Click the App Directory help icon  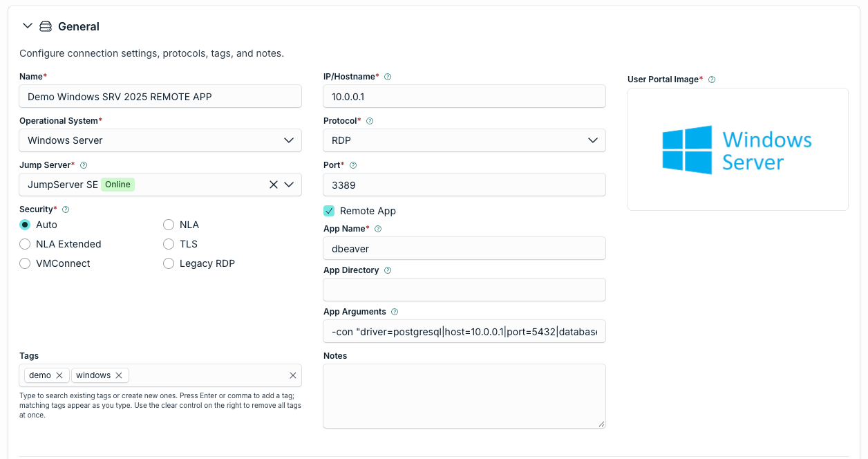point(388,270)
